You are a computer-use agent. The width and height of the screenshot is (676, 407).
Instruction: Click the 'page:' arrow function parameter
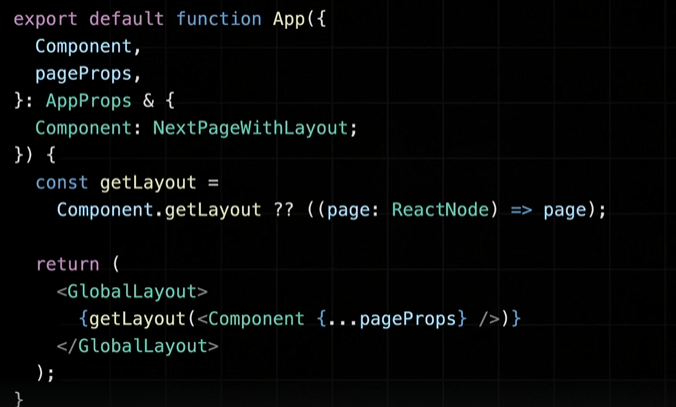click(353, 211)
